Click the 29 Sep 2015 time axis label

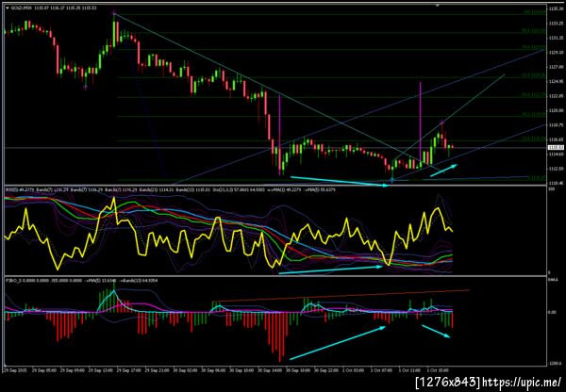click(x=15, y=370)
